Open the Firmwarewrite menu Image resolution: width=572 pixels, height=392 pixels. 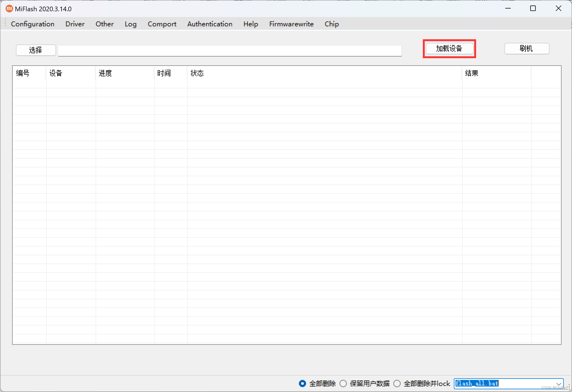tap(291, 24)
